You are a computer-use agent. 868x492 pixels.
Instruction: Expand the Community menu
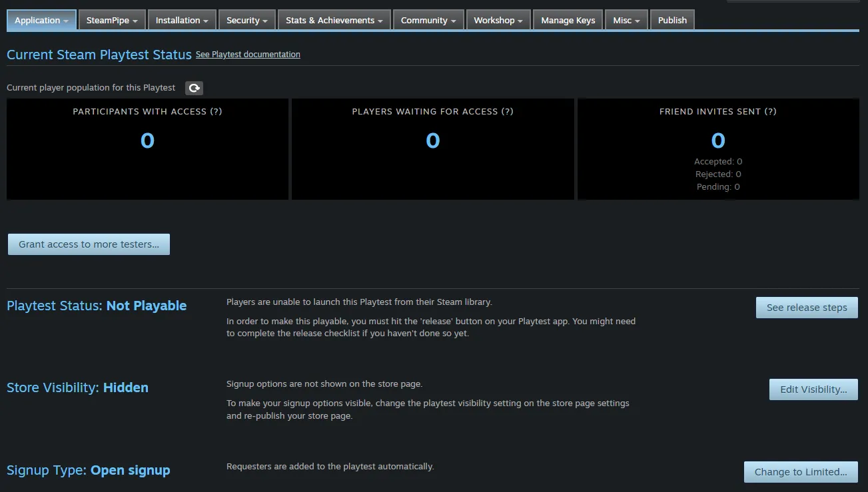click(428, 20)
